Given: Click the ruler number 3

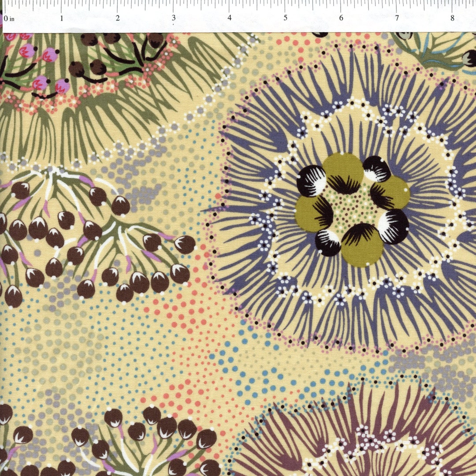Looking at the screenshot, I should (174, 18).
